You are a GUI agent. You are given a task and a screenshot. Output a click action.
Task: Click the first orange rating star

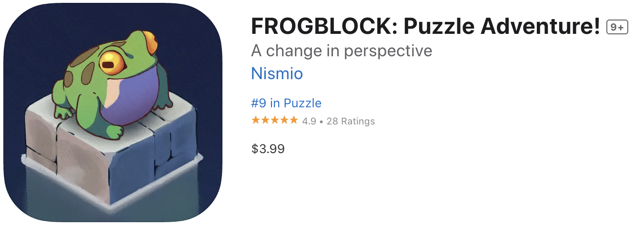[256, 120]
